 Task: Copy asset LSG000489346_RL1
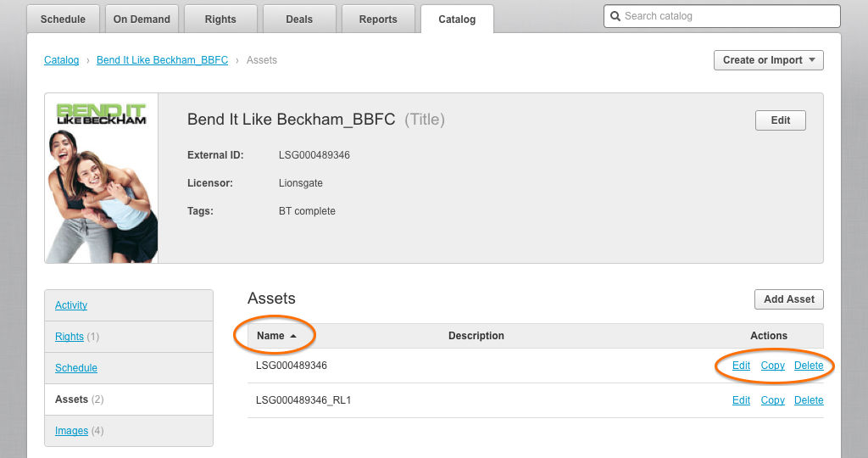(x=772, y=400)
